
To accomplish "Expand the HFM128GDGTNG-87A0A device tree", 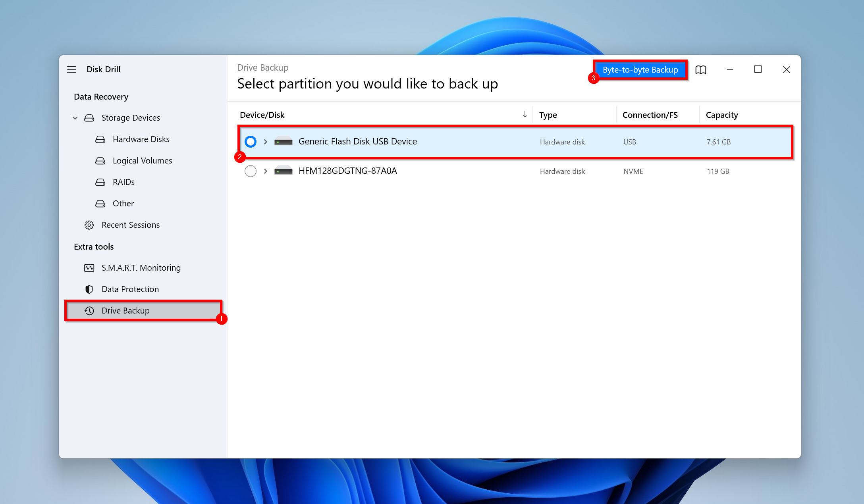I will point(264,171).
